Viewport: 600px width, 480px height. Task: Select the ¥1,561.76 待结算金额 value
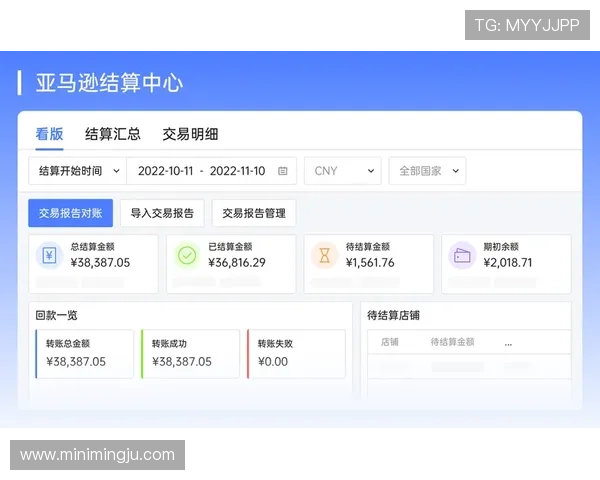370,263
